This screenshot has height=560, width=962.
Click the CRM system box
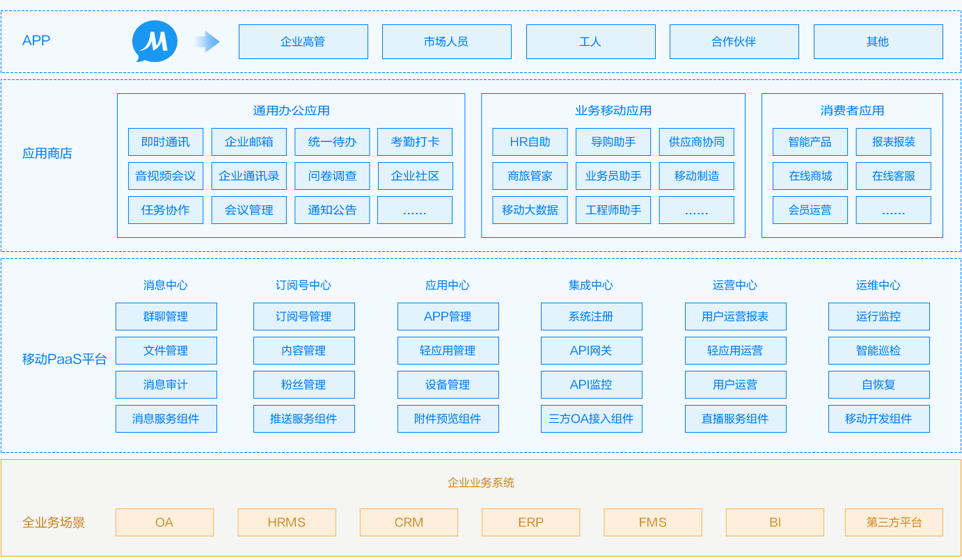[409, 522]
